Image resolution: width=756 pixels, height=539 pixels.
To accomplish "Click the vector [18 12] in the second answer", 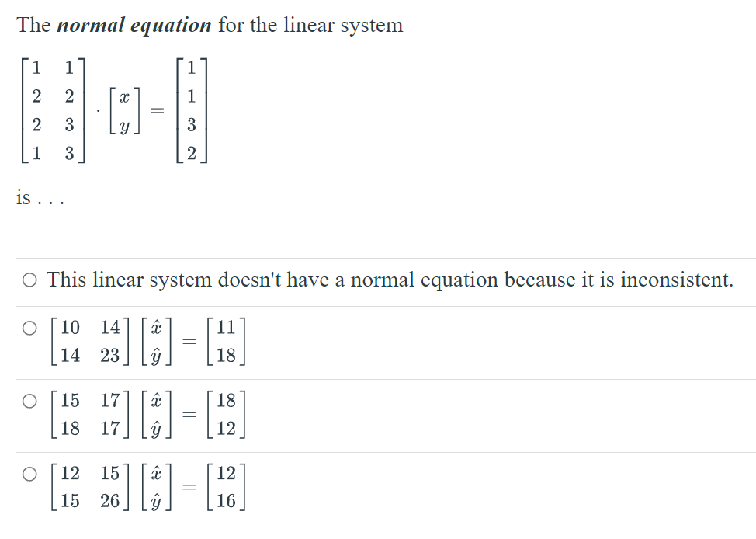I will [227, 413].
